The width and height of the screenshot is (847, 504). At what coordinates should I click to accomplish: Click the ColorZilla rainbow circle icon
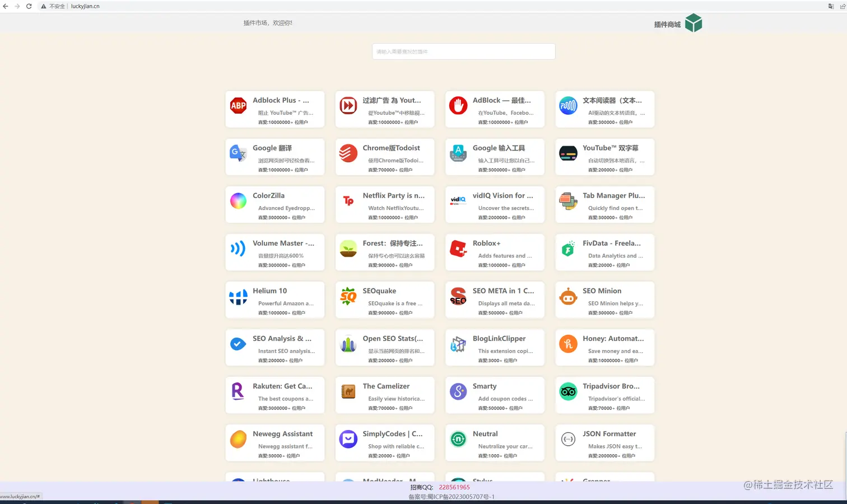point(238,200)
